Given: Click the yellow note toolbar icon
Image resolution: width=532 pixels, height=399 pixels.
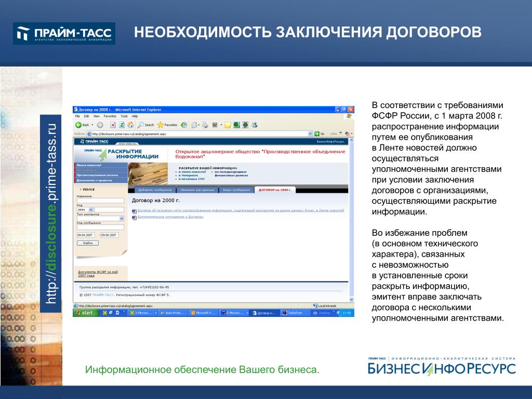Looking at the screenshot, I should pos(228,125).
